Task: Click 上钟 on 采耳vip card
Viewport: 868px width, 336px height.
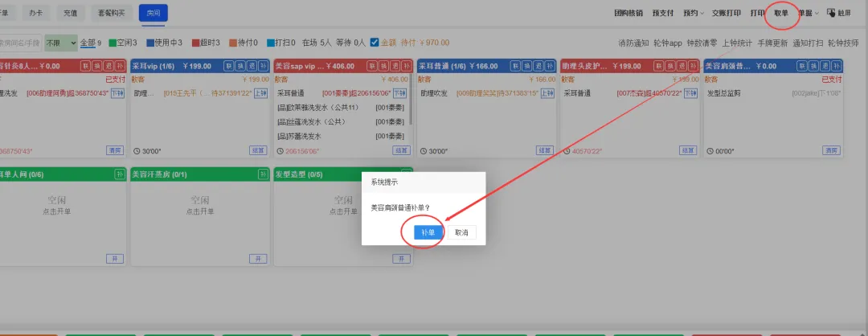Action: coord(260,93)
